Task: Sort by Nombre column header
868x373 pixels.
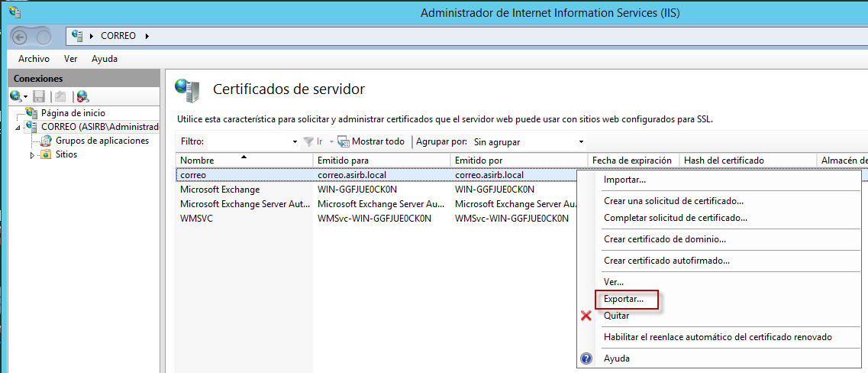Action: click(244, 161)
